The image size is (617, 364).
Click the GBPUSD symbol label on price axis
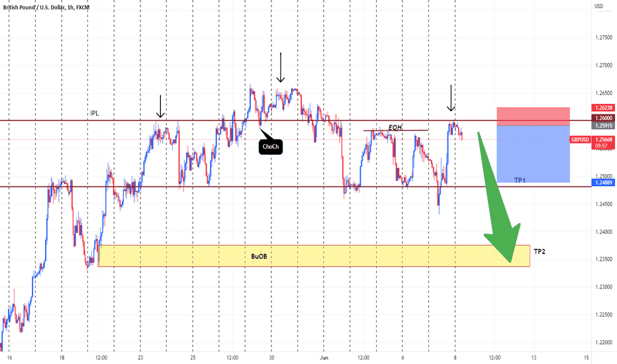coord(580,140)
